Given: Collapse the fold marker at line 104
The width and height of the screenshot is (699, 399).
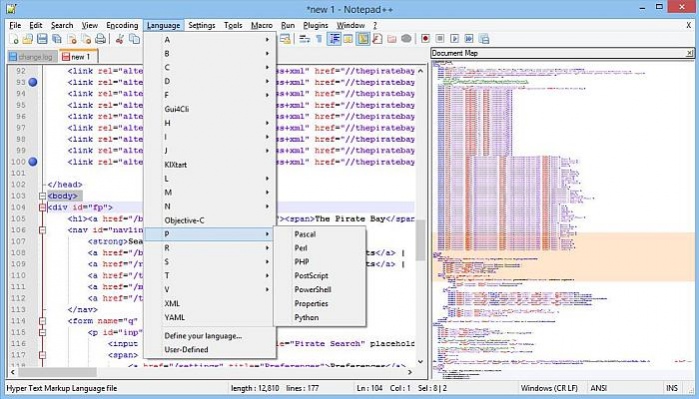Looking at the screenshot, I should tap(42, 207).
